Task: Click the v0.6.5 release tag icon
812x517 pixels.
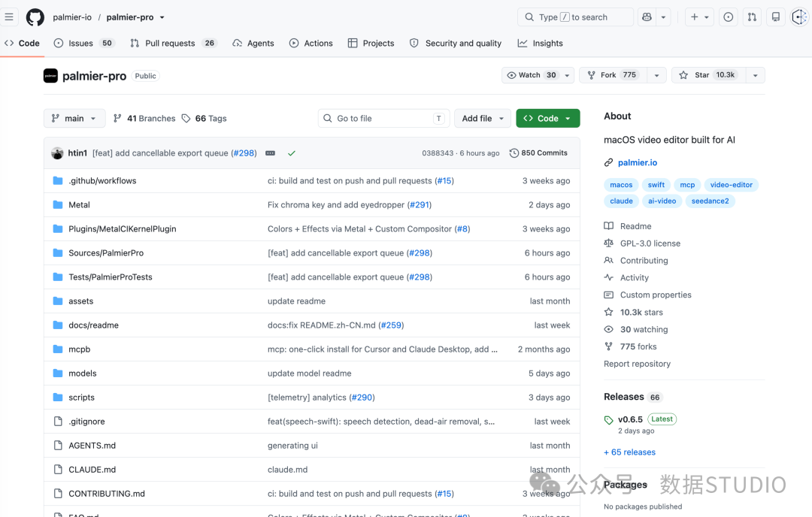Action: click(x=608, y=420)
